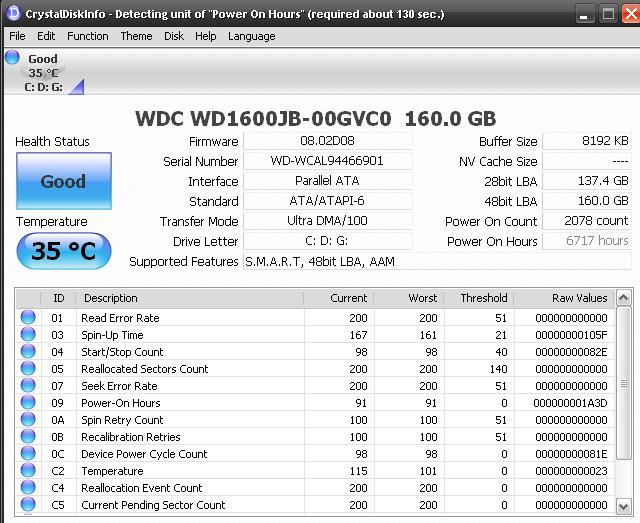
Task: Open the Edit menu
Action: tap(46, 36)
